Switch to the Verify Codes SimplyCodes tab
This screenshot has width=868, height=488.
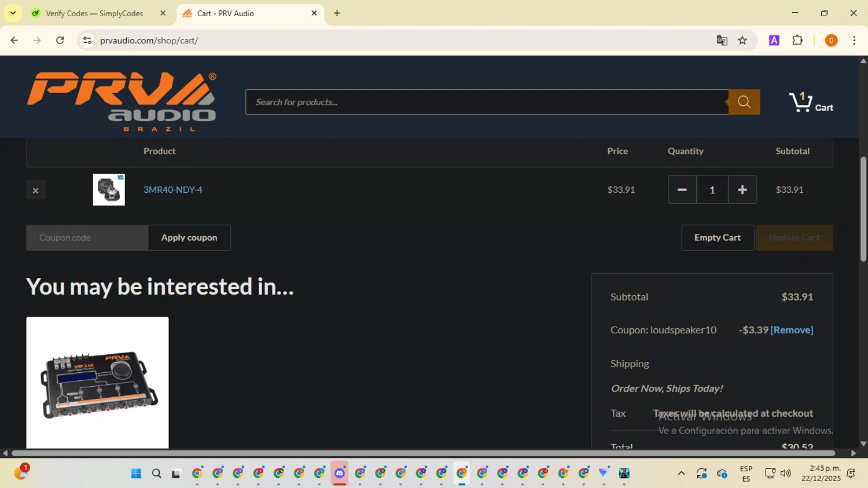point(94,13)
